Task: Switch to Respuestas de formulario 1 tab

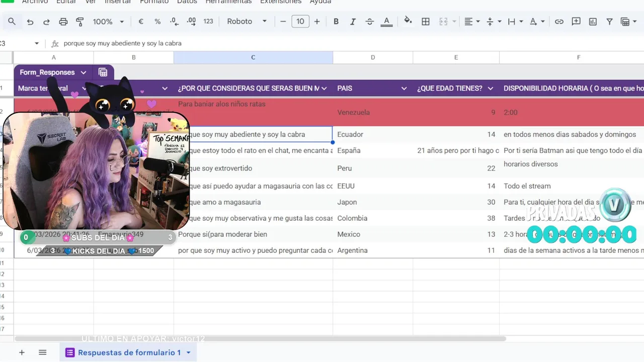Action: 128,352
